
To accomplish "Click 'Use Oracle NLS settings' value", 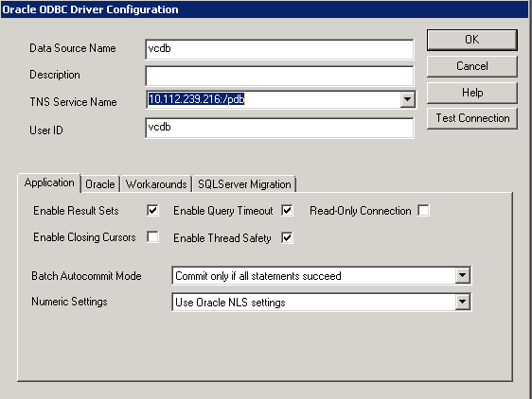I will [x=230, y=303].
